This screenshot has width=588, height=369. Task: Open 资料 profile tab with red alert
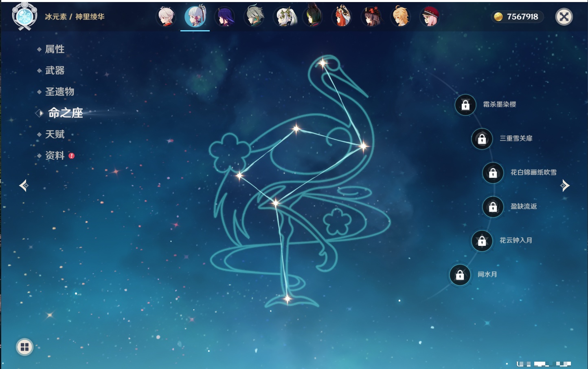click(x=55, y=155)
